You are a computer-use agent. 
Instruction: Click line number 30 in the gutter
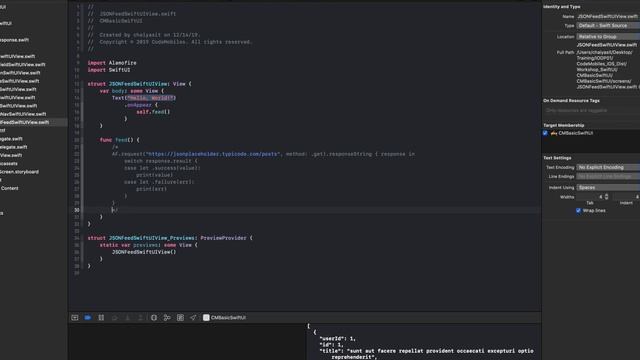(77, 210)
